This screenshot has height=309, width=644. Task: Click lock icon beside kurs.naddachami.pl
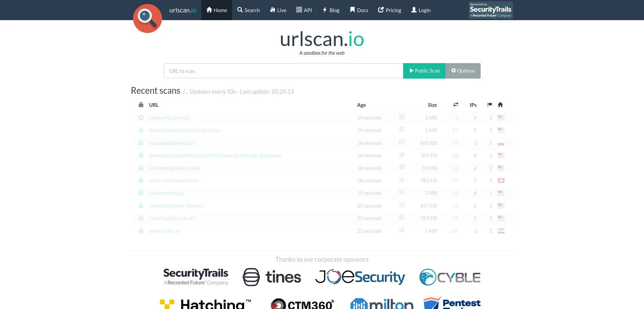[141, 143]
